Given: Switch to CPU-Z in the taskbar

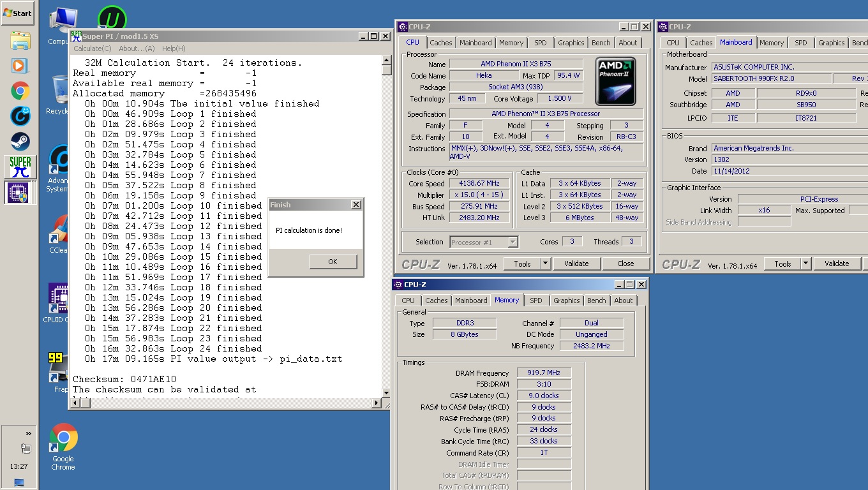Looking at the screenshot, I should click(20, 192).
